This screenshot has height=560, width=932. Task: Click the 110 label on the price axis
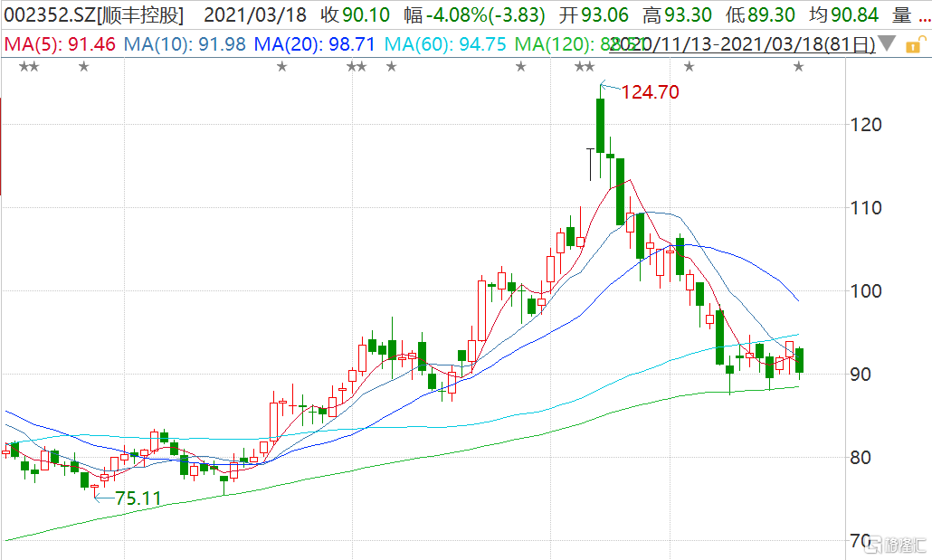point(865,208)
